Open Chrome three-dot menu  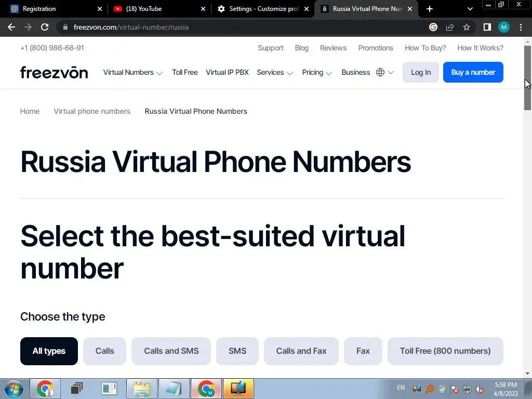coord(521,27)
